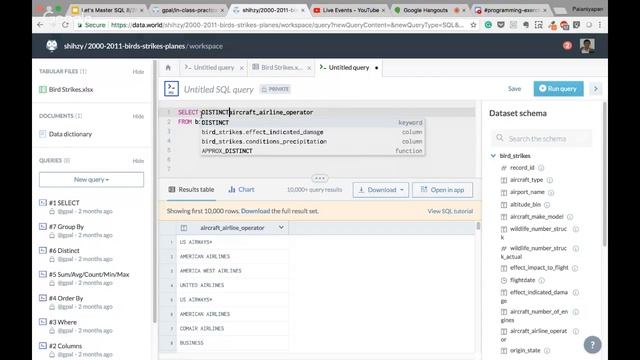Click the PRIVATE visibility badge
This screenshot has width=640, height=360.
pos(276,89)
